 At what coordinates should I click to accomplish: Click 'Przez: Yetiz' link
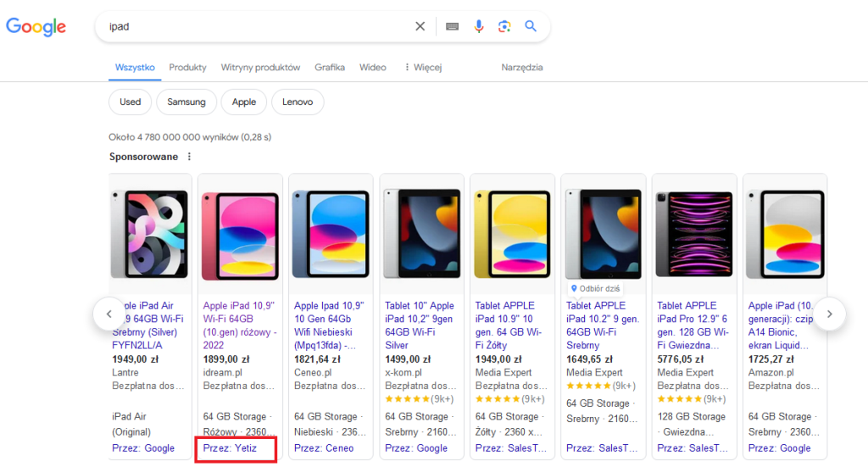(x=230, y=448)
